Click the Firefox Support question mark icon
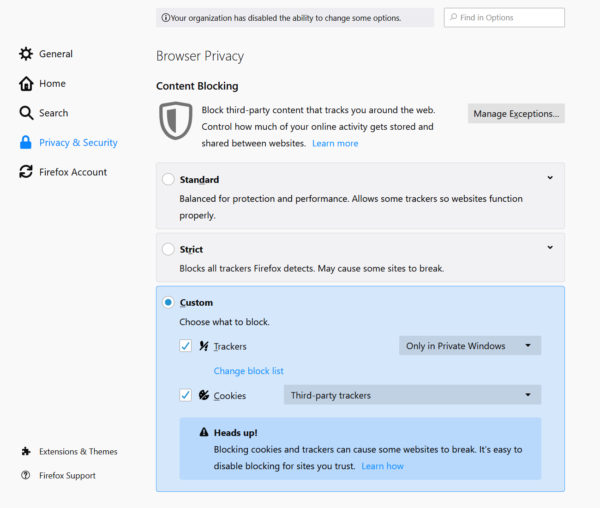This screenshot has width=600, height=508. point(26,475)
